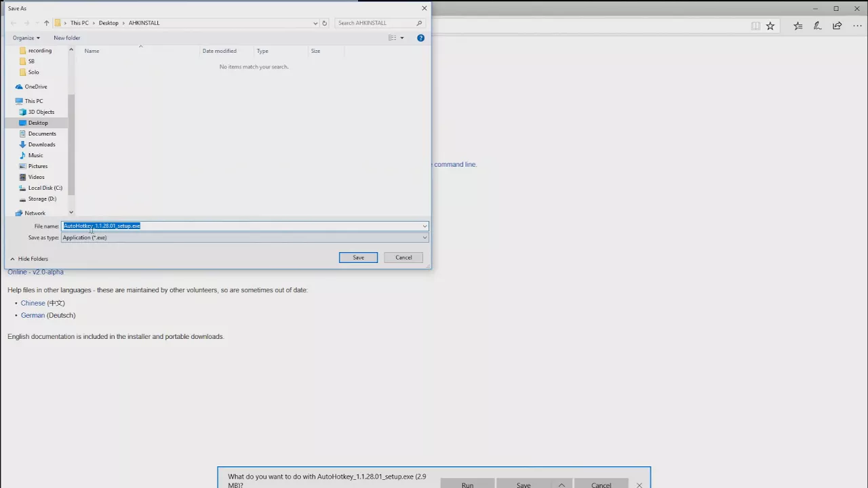Screen dimensions: 868x488
Task: Open the view options dropdown arrow
Action: [401, 38]
